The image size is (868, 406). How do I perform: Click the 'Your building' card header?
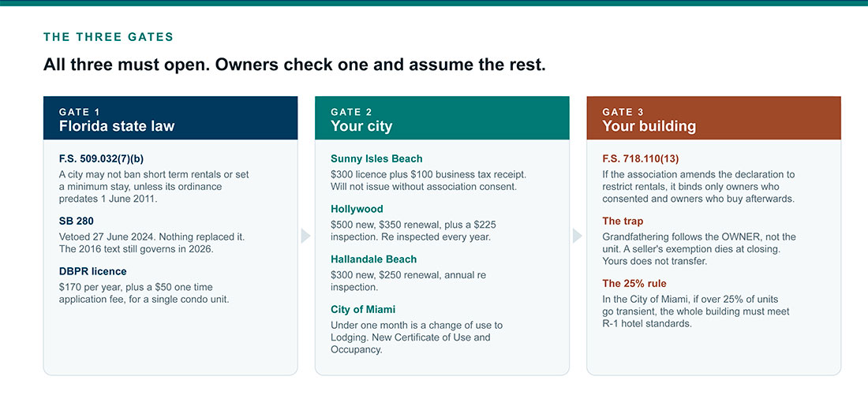tap(713, 117)
